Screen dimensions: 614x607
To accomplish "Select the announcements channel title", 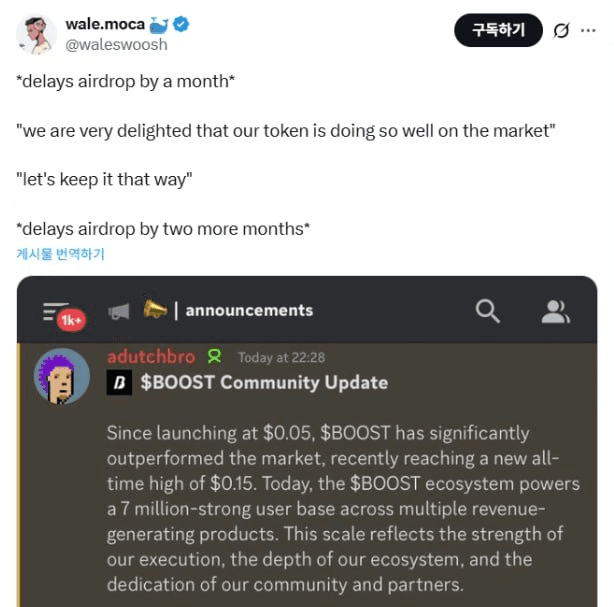I will click(x=249, y=311).
